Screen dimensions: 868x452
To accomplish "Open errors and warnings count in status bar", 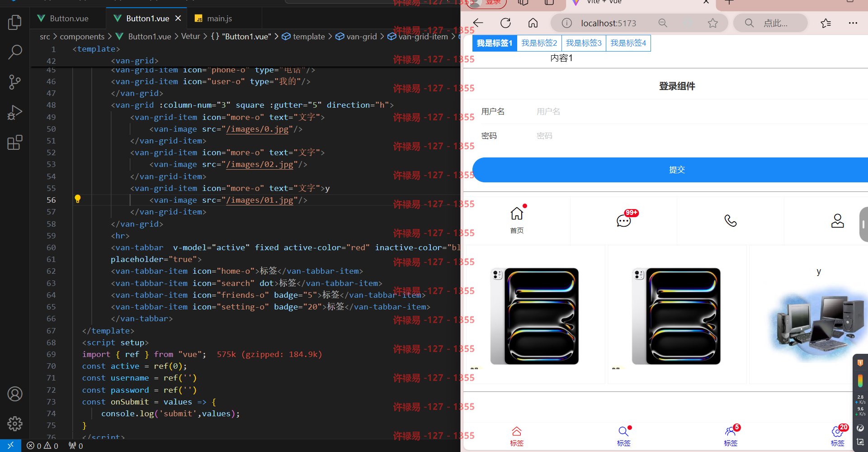I will coord(42,446).
